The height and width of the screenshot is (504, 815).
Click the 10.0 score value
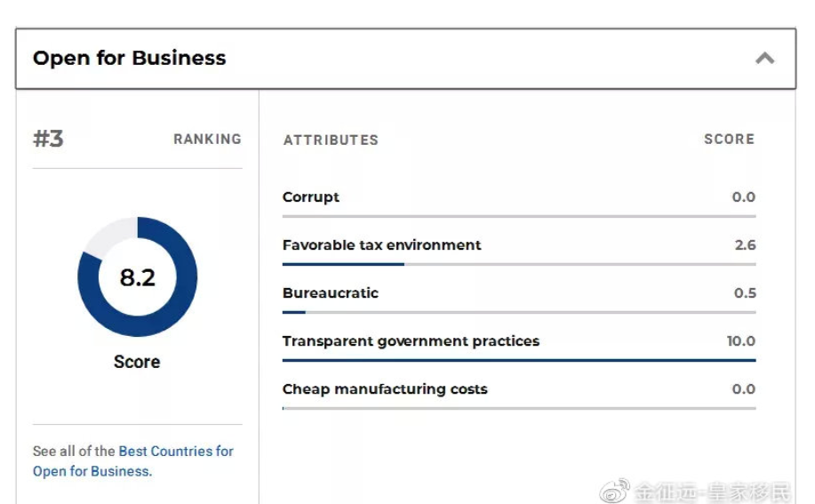[740, 341]
